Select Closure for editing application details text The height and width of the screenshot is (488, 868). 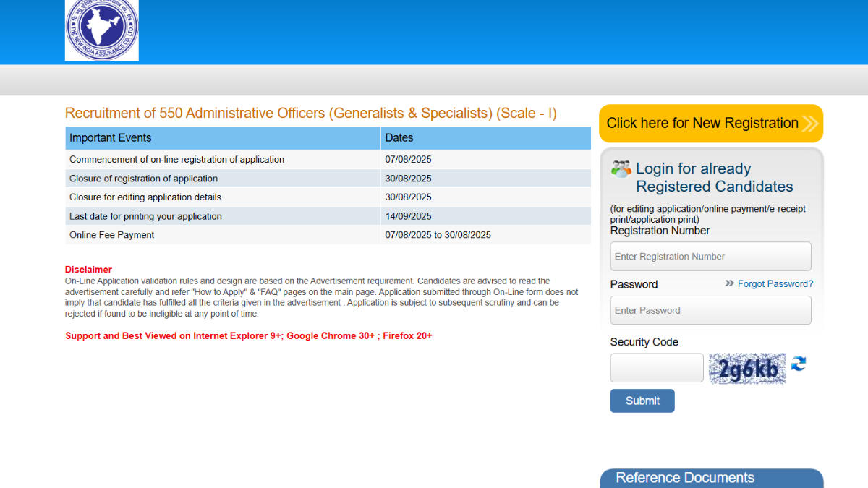point(145,197)
